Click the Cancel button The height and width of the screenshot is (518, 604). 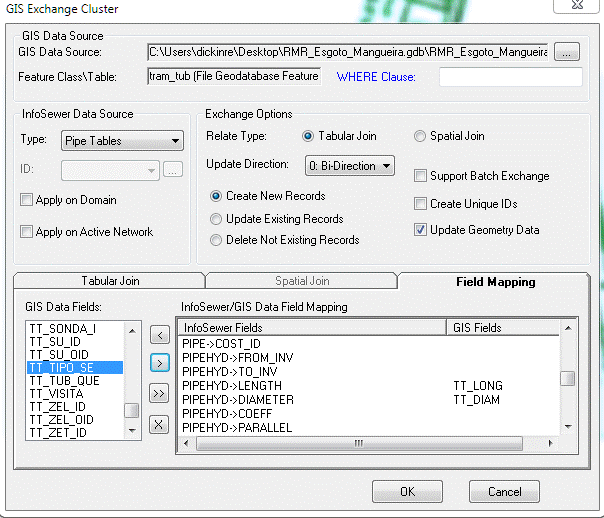(x=504, y=491)
